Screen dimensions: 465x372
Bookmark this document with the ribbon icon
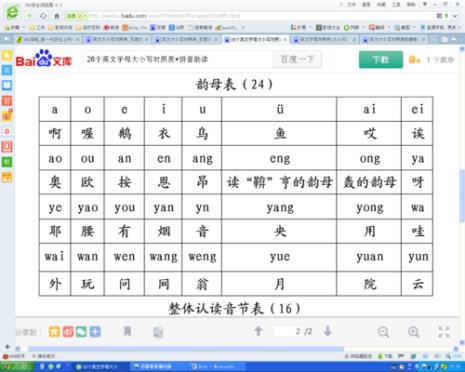coord(127,331)
